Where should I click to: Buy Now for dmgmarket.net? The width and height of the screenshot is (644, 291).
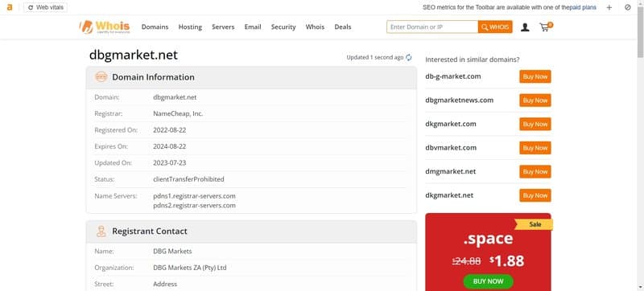click(535, 172)
